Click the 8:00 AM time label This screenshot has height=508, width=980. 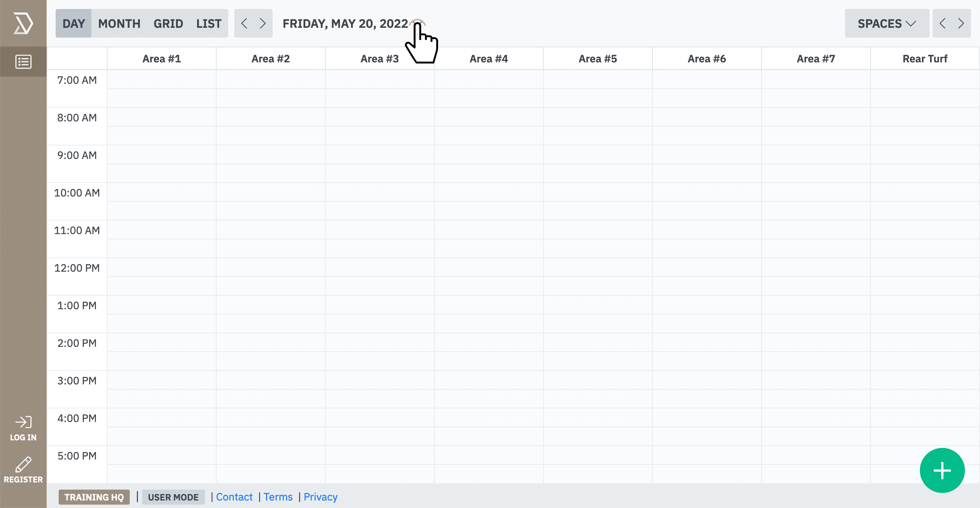point(77,118)
